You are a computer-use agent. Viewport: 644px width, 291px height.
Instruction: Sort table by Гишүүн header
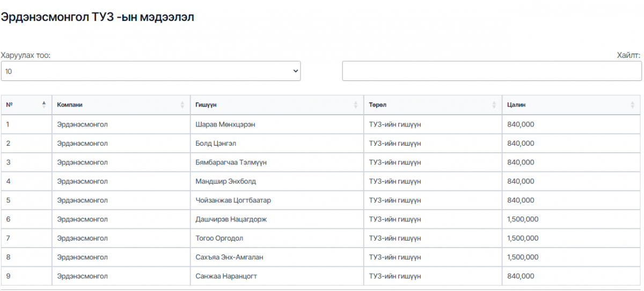[x=206, y=105]
